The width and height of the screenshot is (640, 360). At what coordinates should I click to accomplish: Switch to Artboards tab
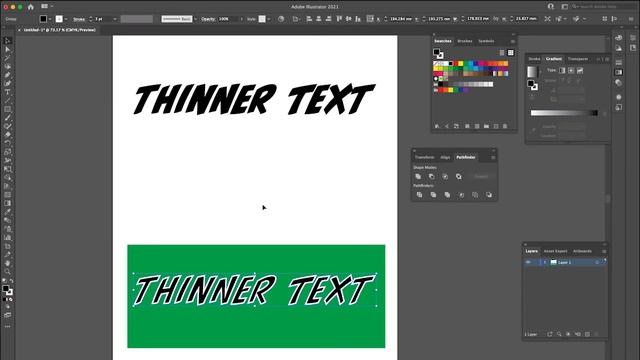[x=582, y=251]
